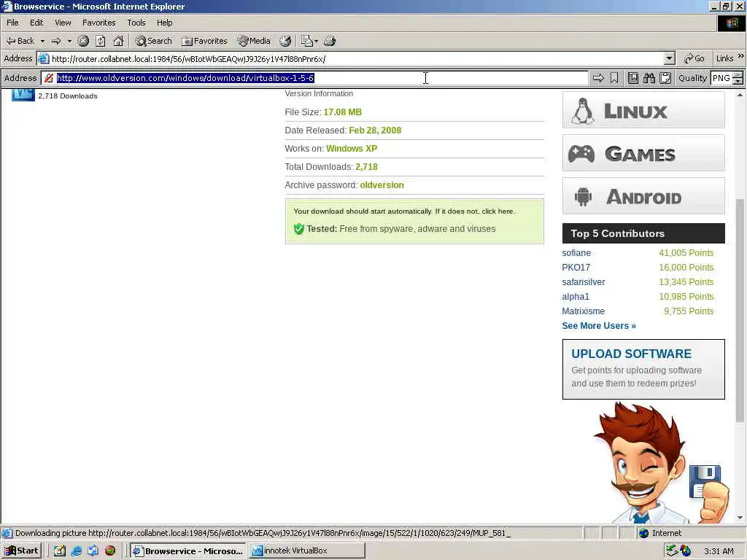747x560 pixels.
Task: Click the third quick launch icon
Action: pos(93,551)
